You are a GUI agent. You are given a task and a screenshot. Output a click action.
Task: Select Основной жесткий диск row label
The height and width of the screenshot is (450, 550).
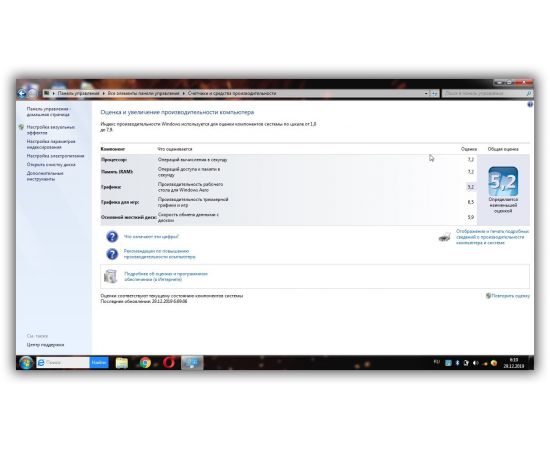click(129, 217)
